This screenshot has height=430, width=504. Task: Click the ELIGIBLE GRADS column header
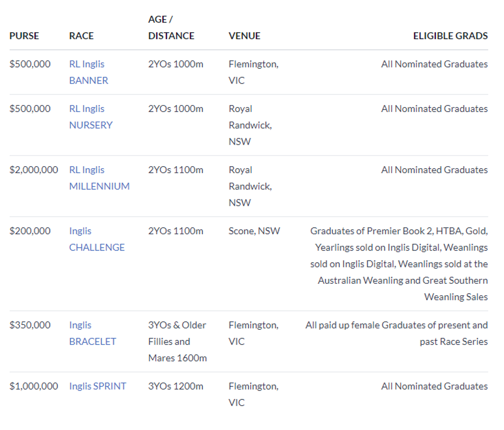tap(450, 36)
